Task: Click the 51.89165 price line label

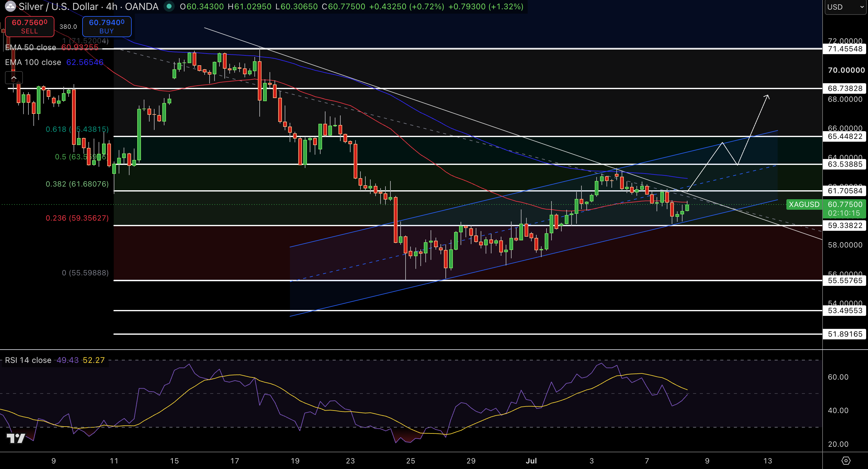Action: (x=845, y=334)
